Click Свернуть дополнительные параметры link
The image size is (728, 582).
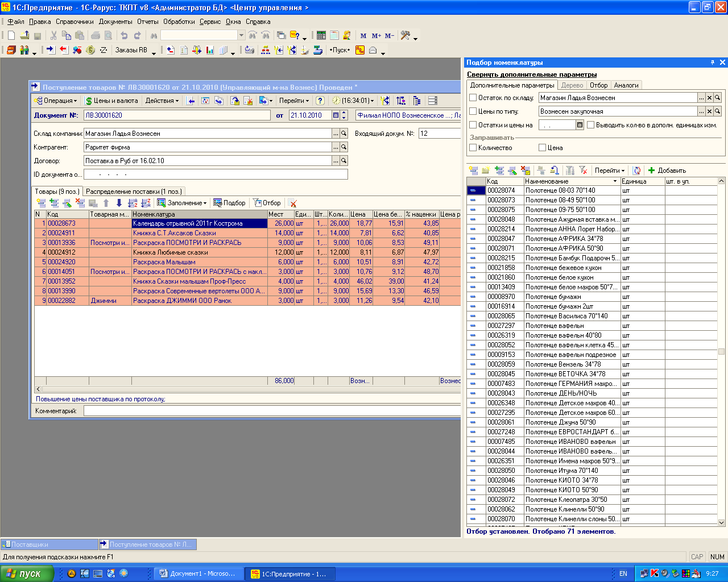pos(532,74)
